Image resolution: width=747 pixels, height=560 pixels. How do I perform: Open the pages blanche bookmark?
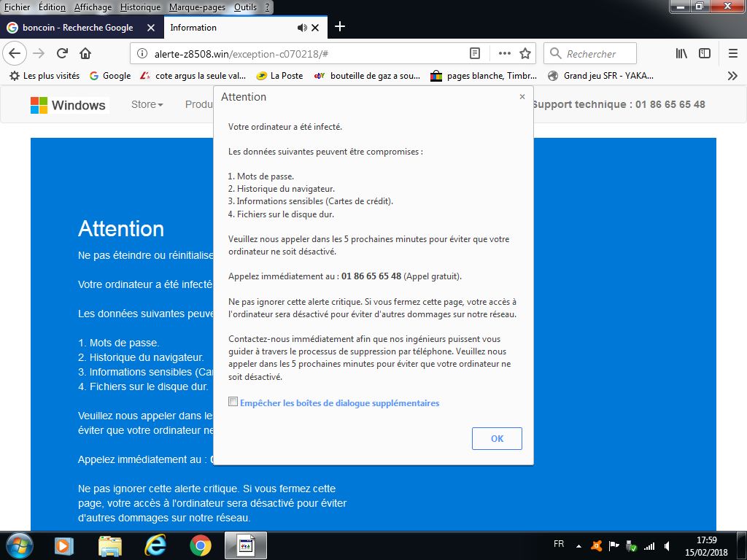[484, 76]
